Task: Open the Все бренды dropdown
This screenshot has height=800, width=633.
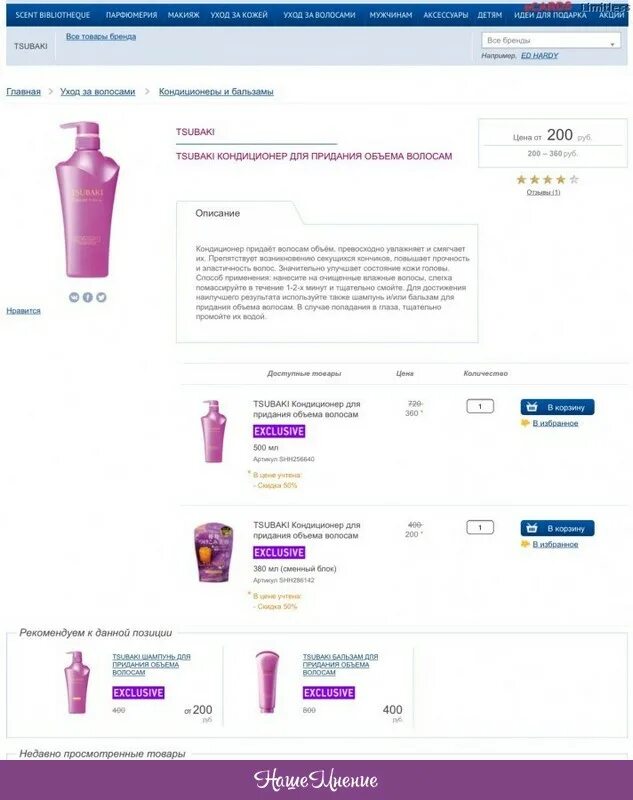Action: (x=551, y=40)
